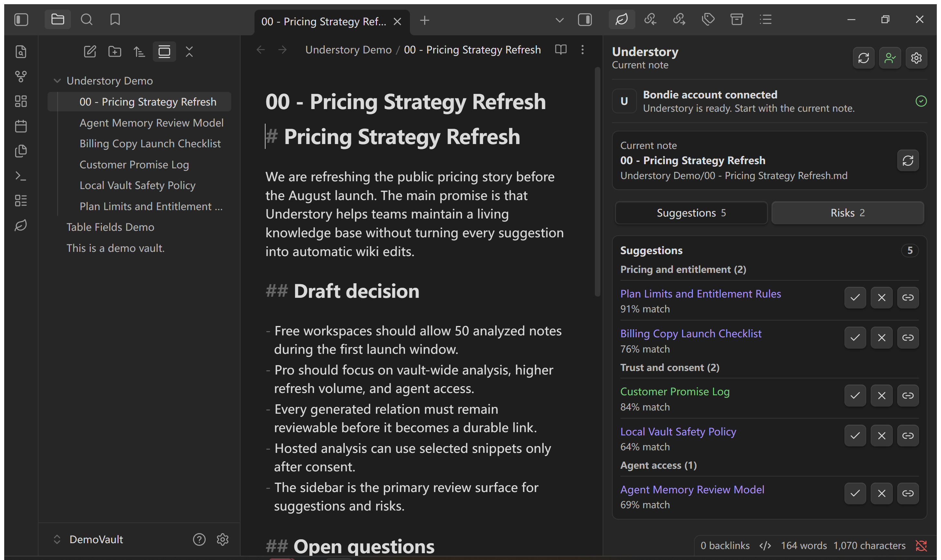Open Agent Memory Review Model suggestion link

coord(692,489)
